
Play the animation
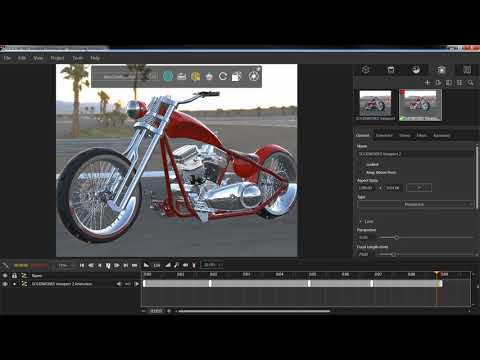tap(108, 265)
